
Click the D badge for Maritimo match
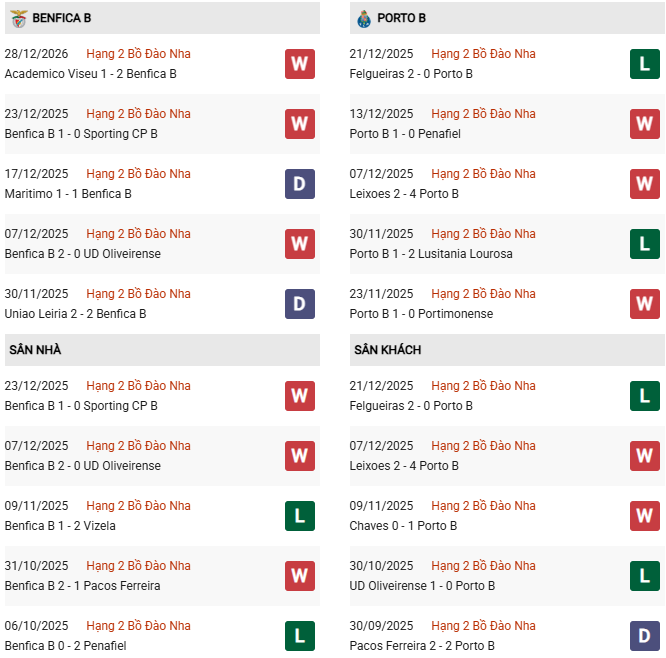click(299, 184)
